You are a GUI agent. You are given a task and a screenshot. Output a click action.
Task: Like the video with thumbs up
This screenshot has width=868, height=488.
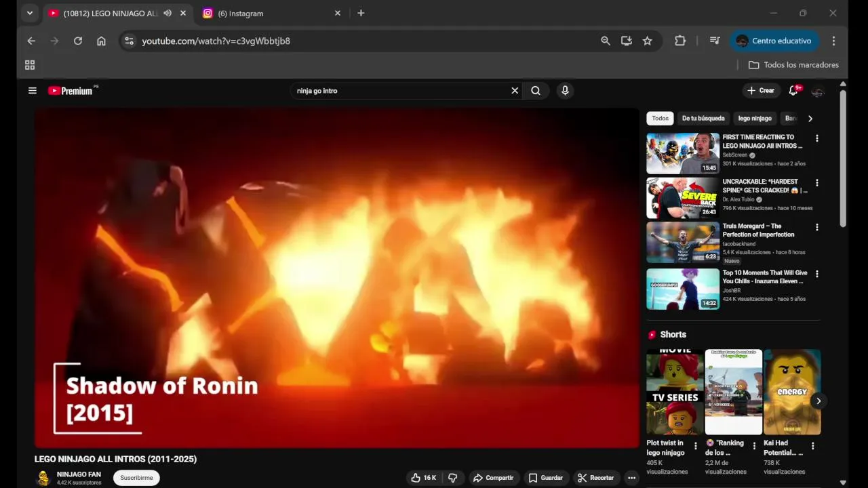pyautogui.click(x=425, y=478)
